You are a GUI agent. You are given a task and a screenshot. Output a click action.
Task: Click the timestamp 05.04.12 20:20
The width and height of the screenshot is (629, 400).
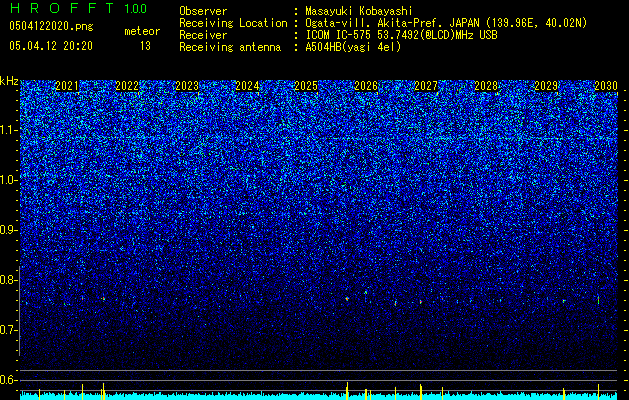(x=51, y=46)
